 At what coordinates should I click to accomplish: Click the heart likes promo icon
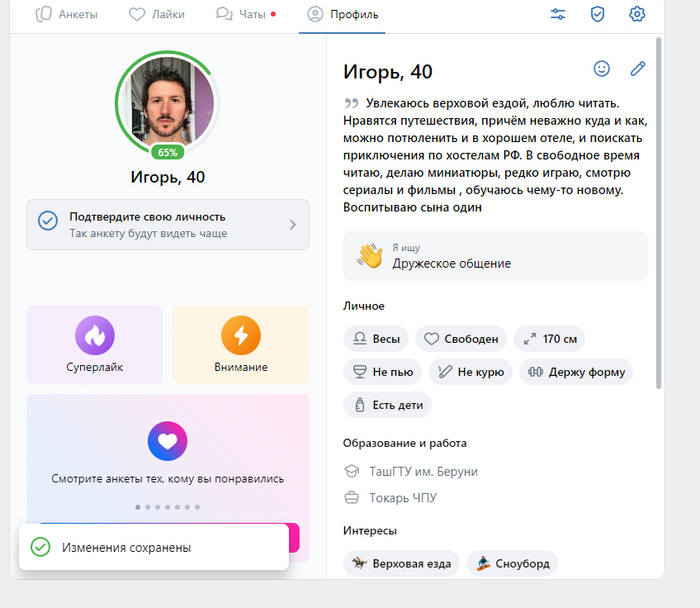[167, 440]
